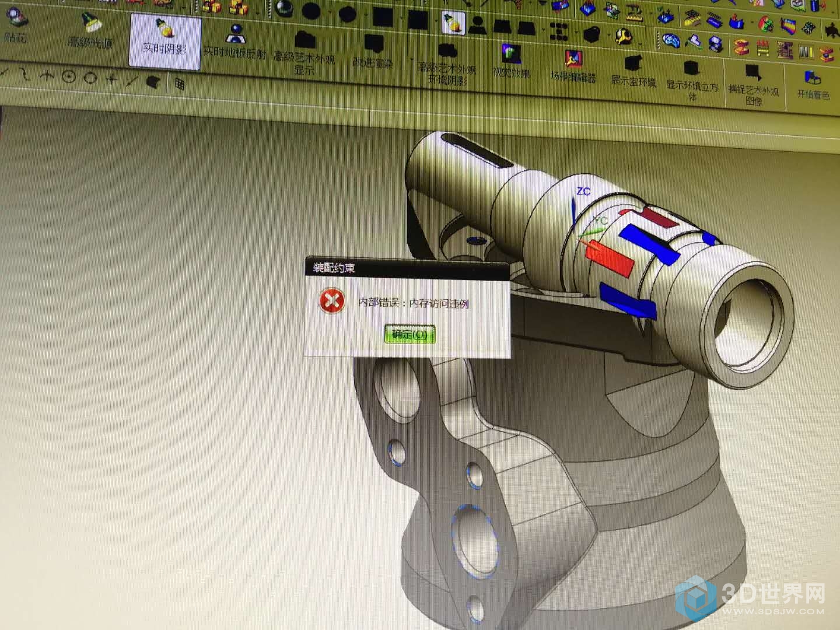Screen dimensions: 840x630
Task: Click the red error icon in dialog
Action: (332, 301)
